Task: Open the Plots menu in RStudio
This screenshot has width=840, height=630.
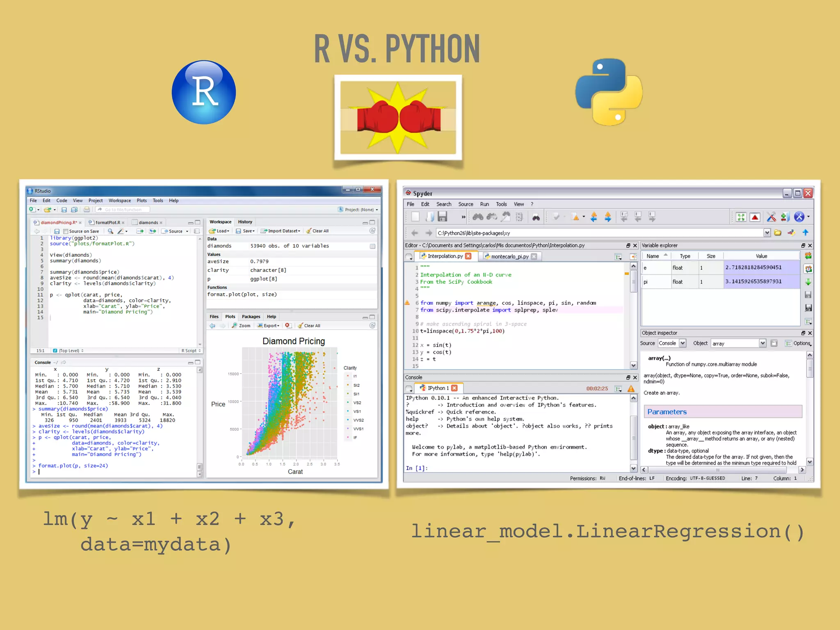Action: 142,201
